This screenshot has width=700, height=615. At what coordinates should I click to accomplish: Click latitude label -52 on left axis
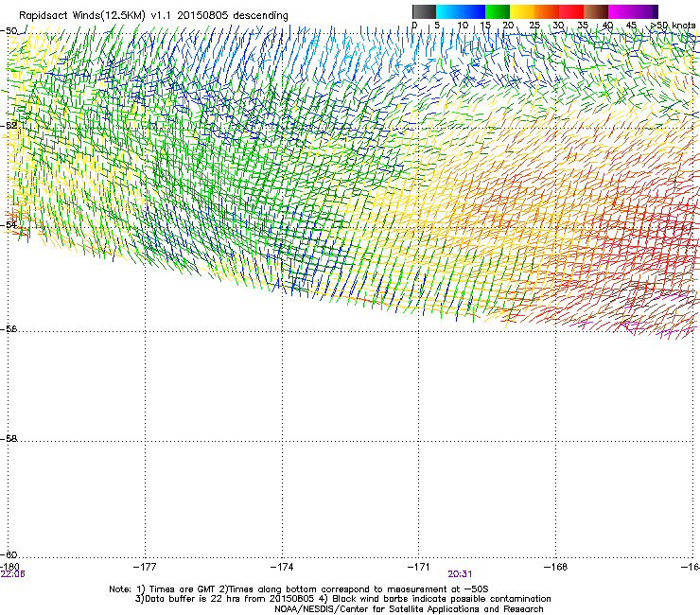click(9, 126)
